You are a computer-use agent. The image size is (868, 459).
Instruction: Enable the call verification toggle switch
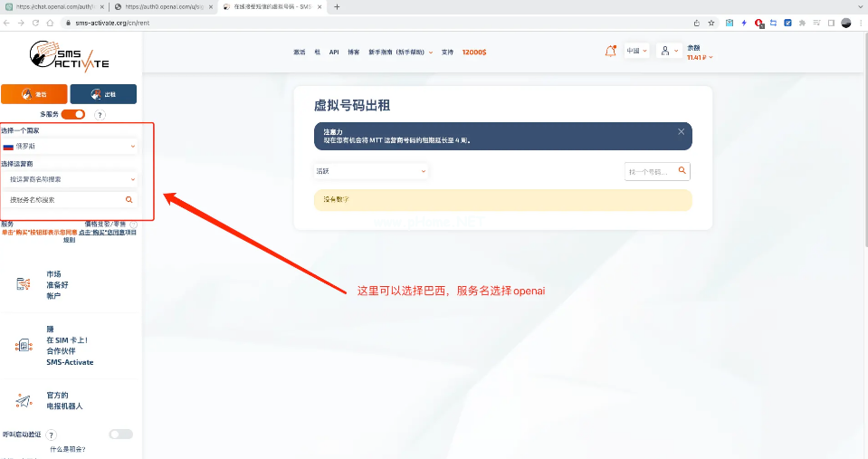120,435
